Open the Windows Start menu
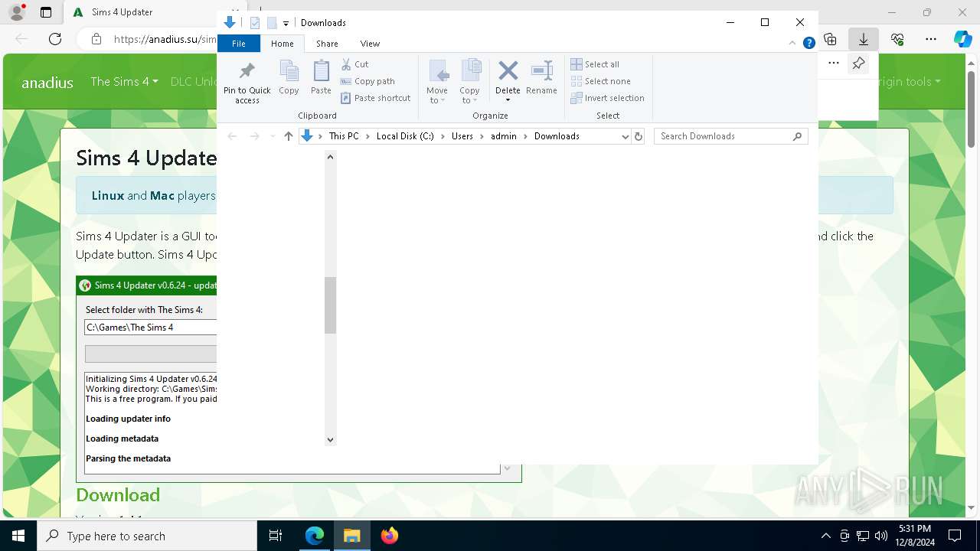Image resolution: width=980 pixels, height=551 pixels. 18,536
